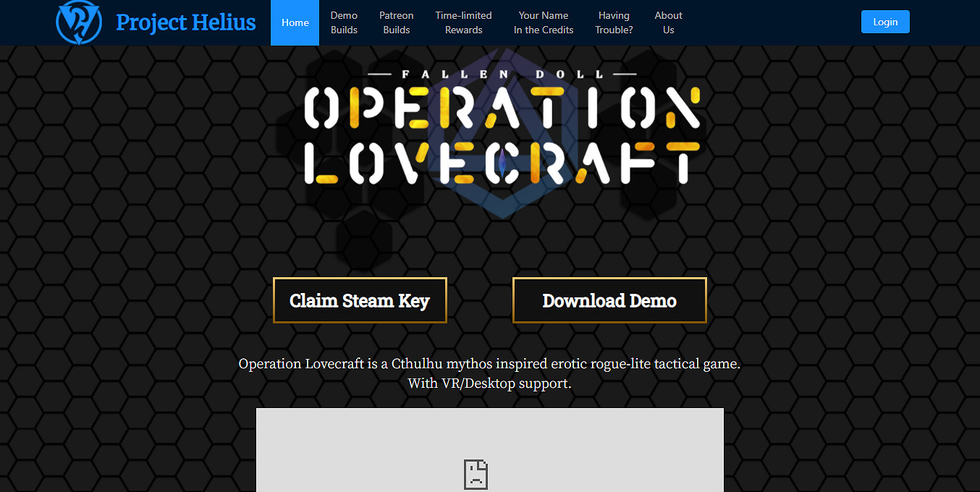Click the Download Demo button
This screenshot has width=980, height=492.
point(609,300)
